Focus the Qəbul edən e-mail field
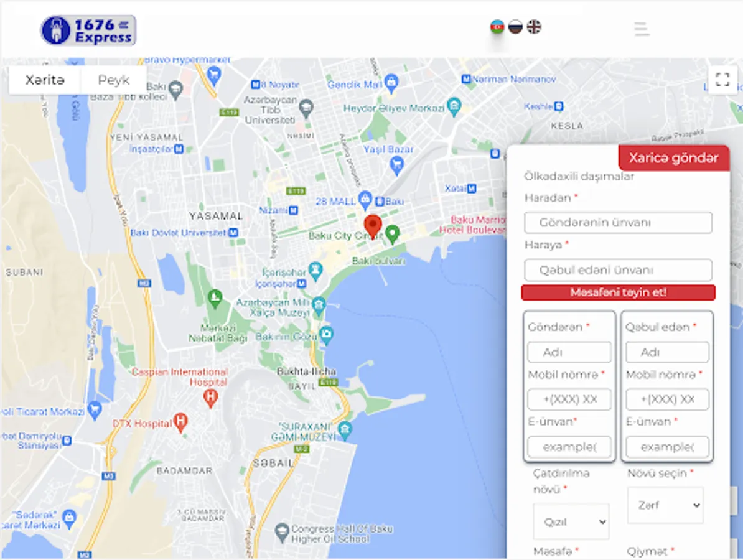The width and height of the screenshot is (743, 560). pos(667,447)
